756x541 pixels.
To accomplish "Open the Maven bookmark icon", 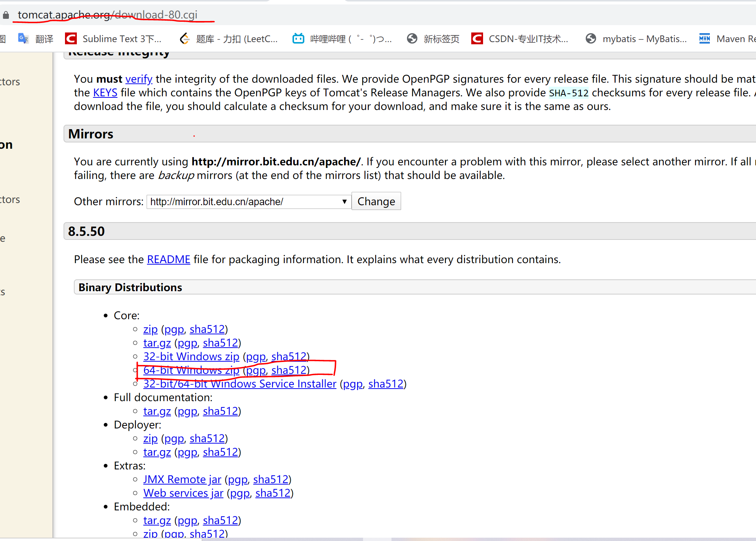I will 705,38.
